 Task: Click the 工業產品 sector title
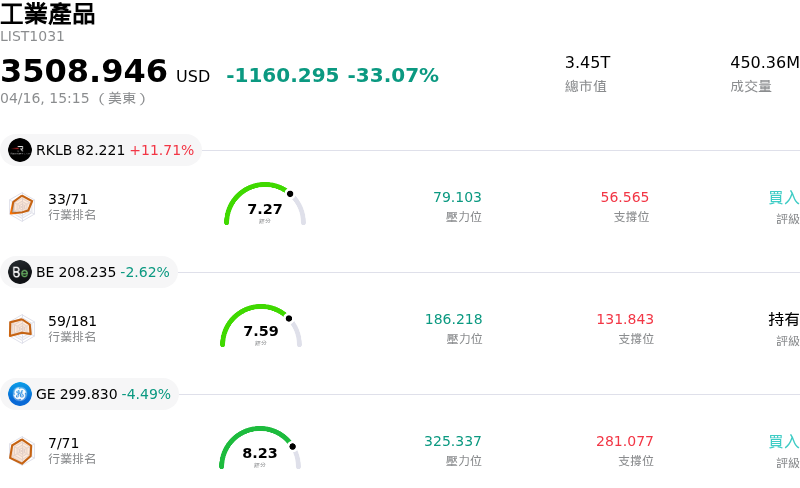(47, 14)
